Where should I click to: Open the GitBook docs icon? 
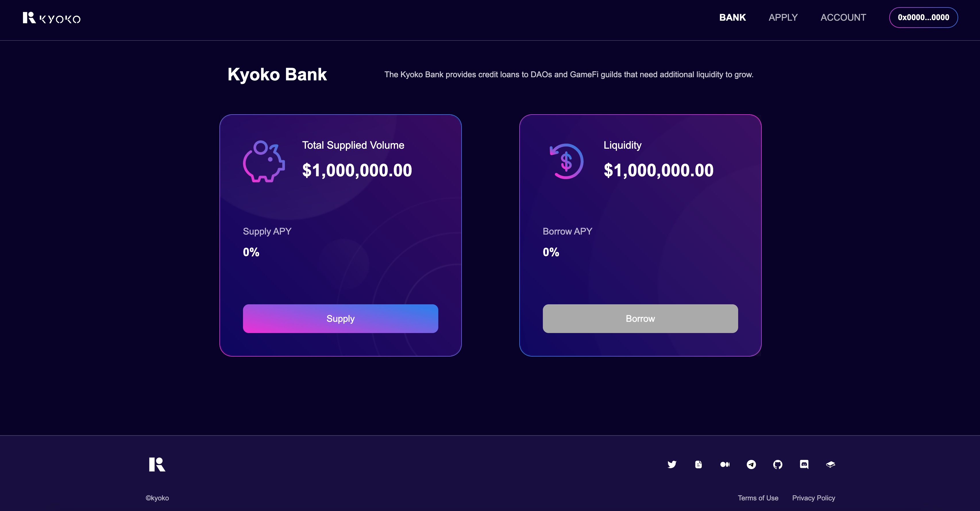tap(830, 464)
